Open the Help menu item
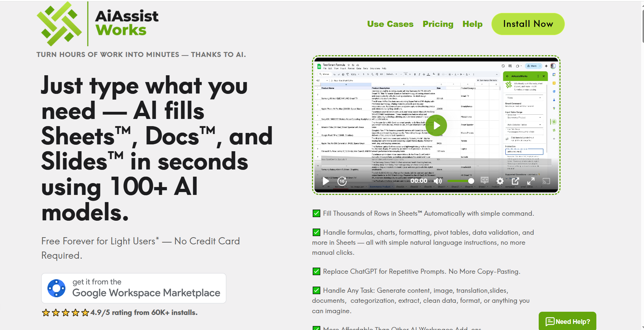 [472, 24]
